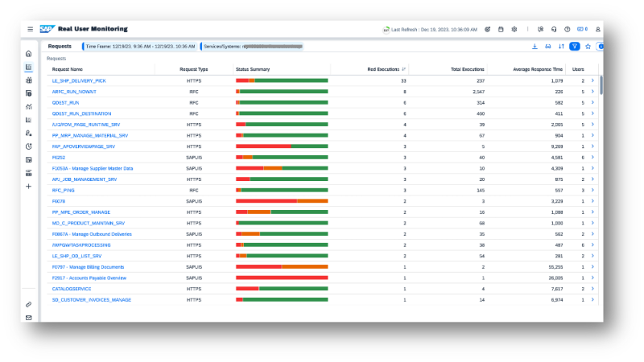
Task: Open the QDEST_RUN_DESTINATION request link
Action: [81, 113]
